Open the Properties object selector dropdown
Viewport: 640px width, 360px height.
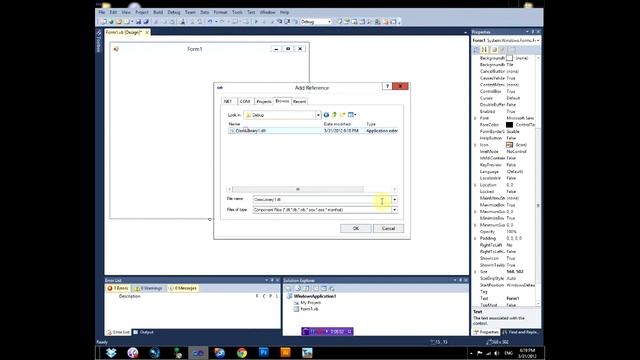(538, 40)
